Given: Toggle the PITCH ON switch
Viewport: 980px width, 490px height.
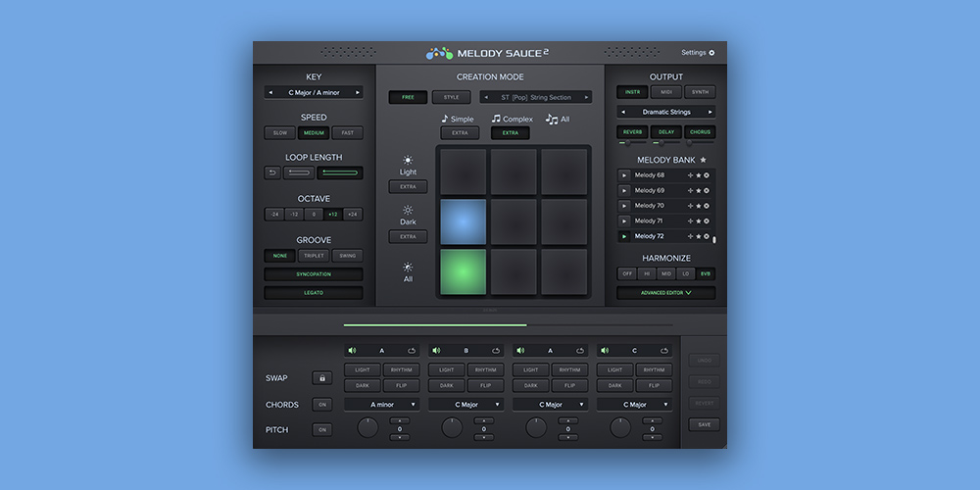Looking at the screenshot, I should coord(321,429).
